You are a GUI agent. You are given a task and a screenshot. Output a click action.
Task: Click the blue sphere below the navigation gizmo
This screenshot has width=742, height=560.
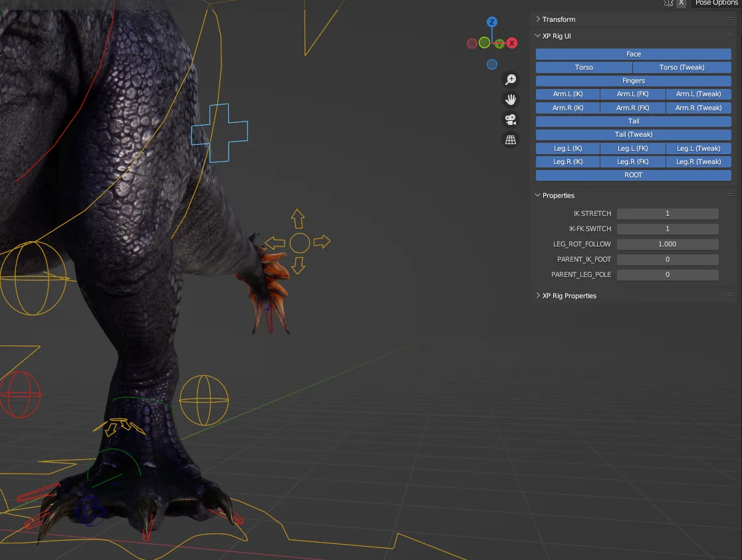pos(492,64)
